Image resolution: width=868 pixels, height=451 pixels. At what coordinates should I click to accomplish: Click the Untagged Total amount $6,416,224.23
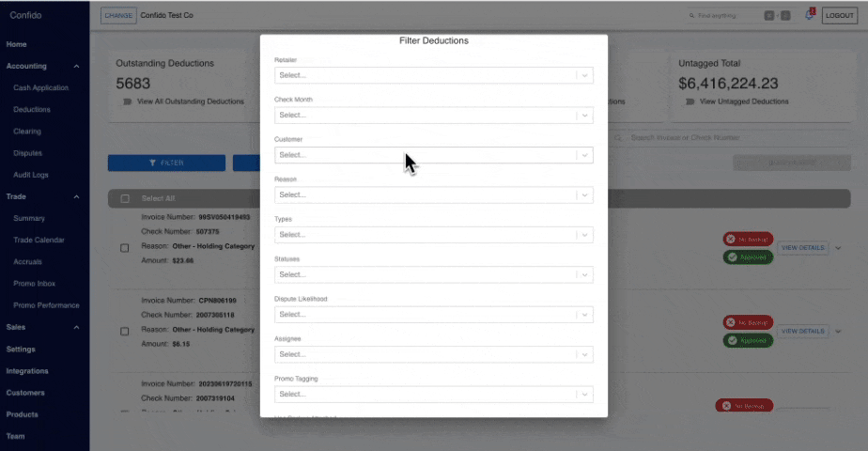tap(729, 84)
